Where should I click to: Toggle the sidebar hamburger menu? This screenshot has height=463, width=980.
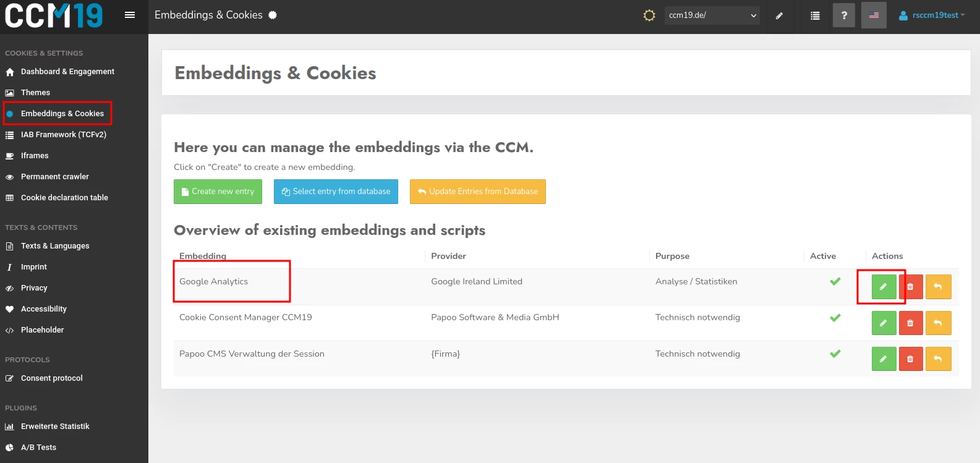click(130, 15)
